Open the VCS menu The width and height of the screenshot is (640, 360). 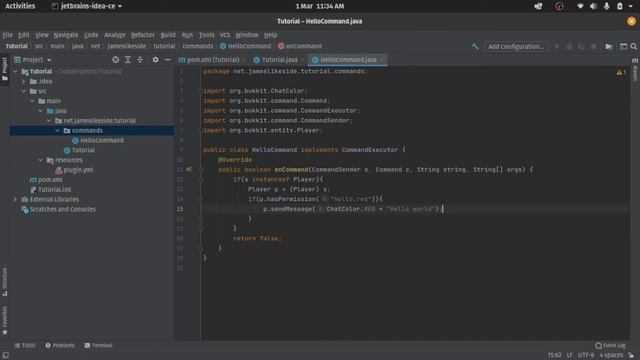pos(224,35)
